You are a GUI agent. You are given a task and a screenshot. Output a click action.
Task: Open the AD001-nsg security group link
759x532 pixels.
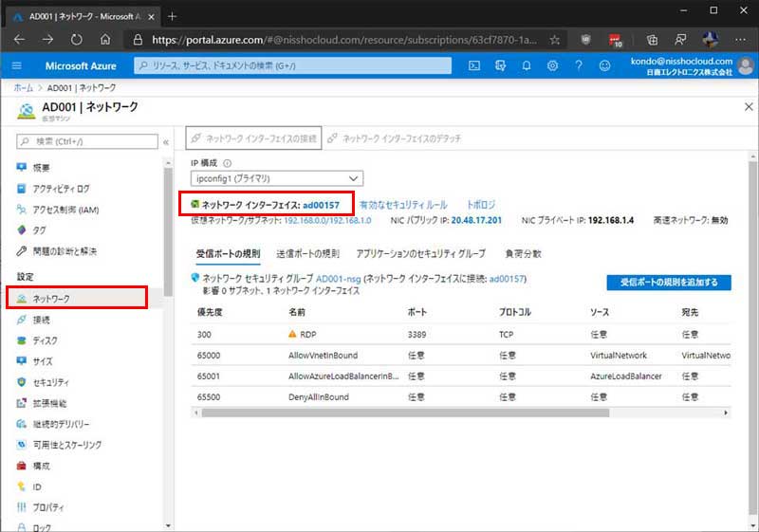[341, 279]
